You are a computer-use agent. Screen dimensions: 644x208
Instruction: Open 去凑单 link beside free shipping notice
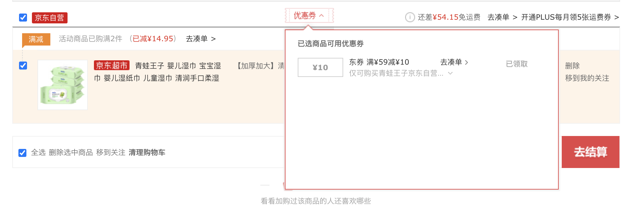click(502, 17)
